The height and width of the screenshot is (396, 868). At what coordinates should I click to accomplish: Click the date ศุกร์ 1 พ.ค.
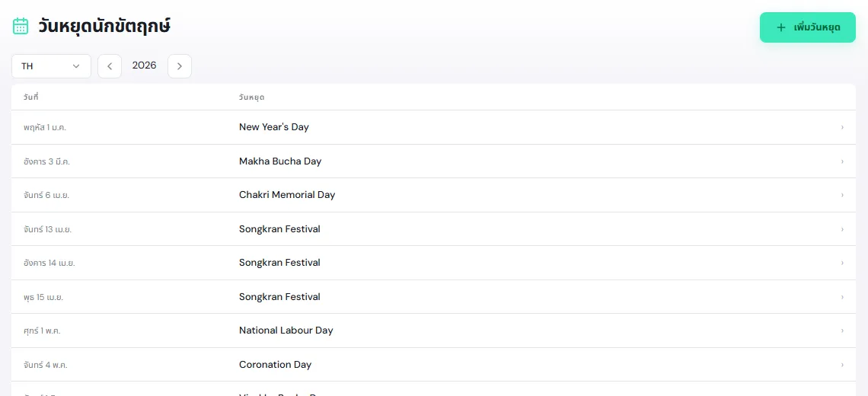point(42,331)
